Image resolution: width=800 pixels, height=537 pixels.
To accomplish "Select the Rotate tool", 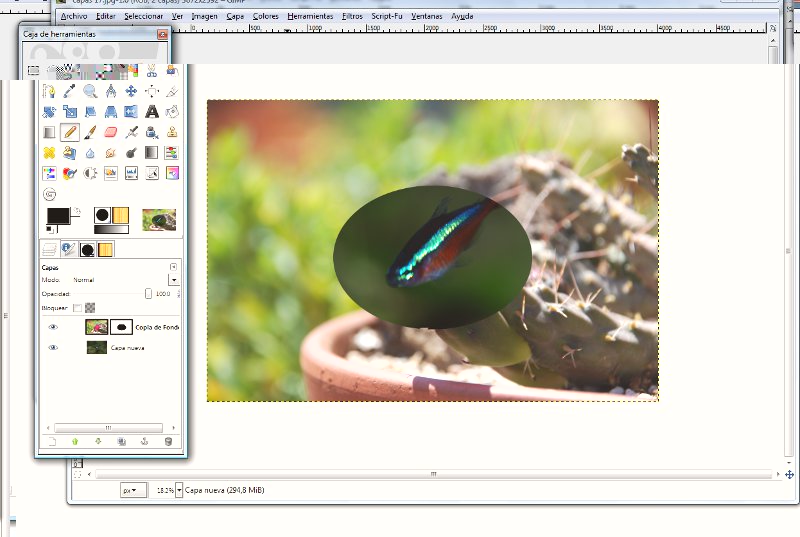I will [49, 112].
